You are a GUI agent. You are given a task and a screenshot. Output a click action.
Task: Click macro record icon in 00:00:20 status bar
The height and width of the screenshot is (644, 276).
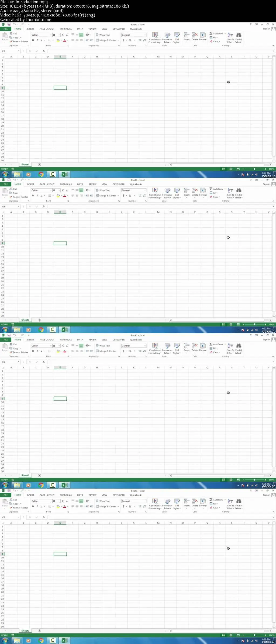click(x=13, y=324)
